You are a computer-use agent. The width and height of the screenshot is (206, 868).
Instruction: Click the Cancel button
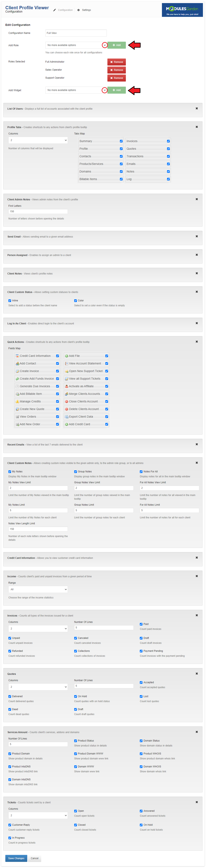(x=35, y=858)
